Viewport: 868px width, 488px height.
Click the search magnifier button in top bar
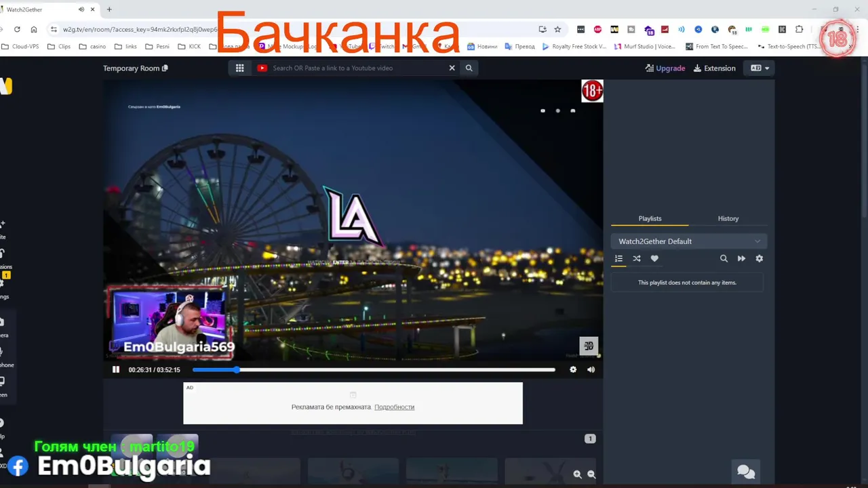pos(469,68)
